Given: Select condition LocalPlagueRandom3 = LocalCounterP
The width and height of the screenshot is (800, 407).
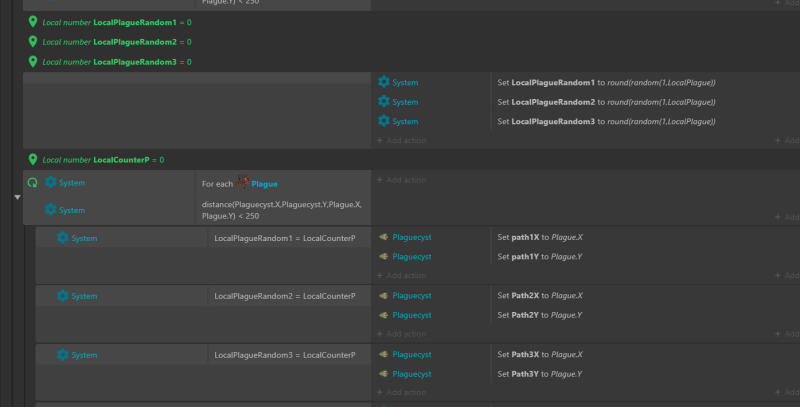Looking at the screenshot, I should [x=285, y=355].
